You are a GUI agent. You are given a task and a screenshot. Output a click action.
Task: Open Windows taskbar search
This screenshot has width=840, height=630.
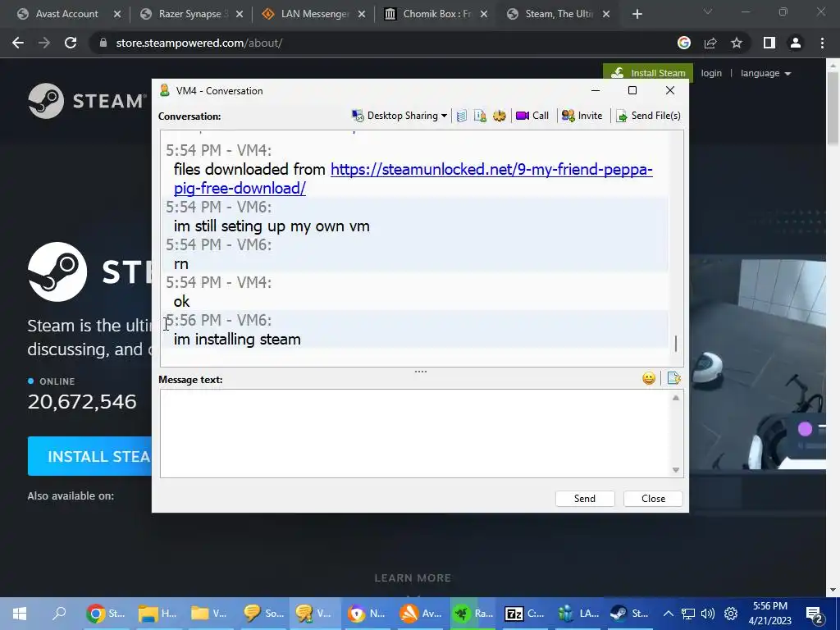coord(59,614)
